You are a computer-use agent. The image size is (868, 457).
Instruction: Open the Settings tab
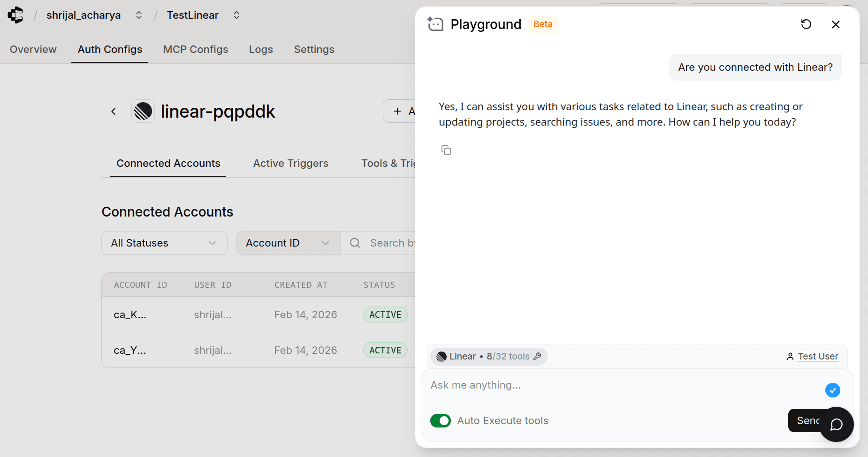click(314, 49)
